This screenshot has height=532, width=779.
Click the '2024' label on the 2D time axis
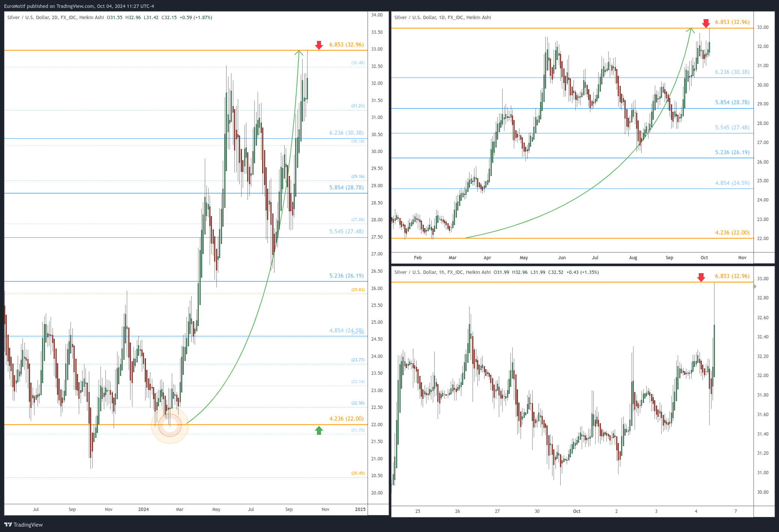143,509
